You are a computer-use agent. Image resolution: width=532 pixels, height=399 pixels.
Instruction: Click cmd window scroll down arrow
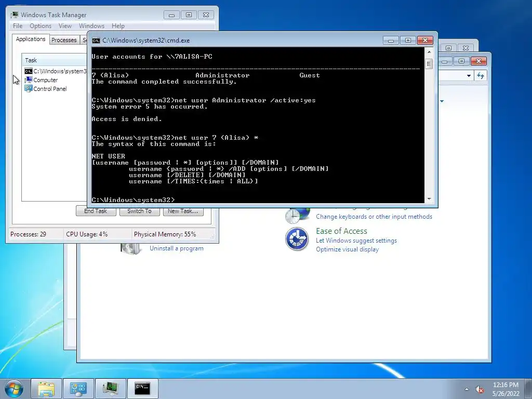pyautogui.click(x=429, y=199)
